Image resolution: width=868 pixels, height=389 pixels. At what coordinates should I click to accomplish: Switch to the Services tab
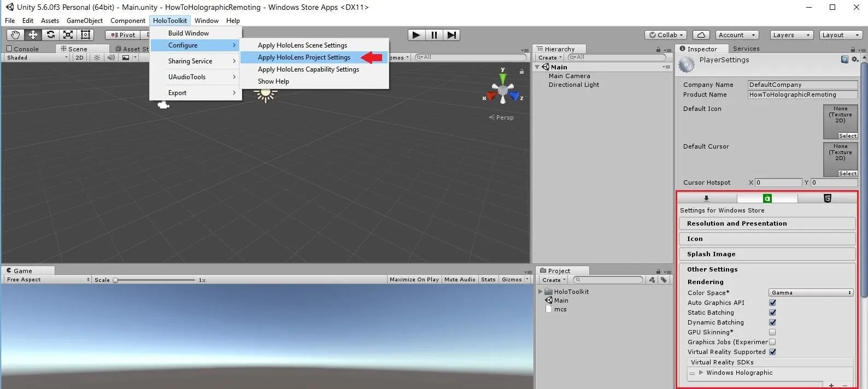coord(746,49)
